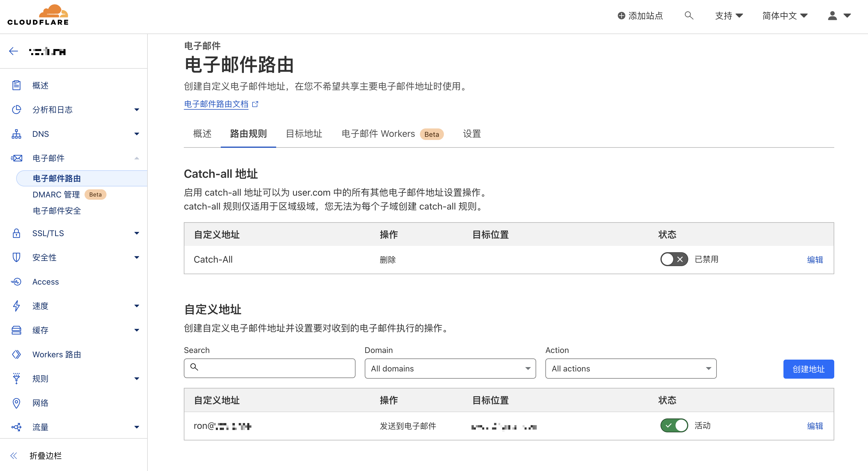Click the email envelope icon in sidebar
The height and width of the screenshot is (471, 868).
click(16, 158)
